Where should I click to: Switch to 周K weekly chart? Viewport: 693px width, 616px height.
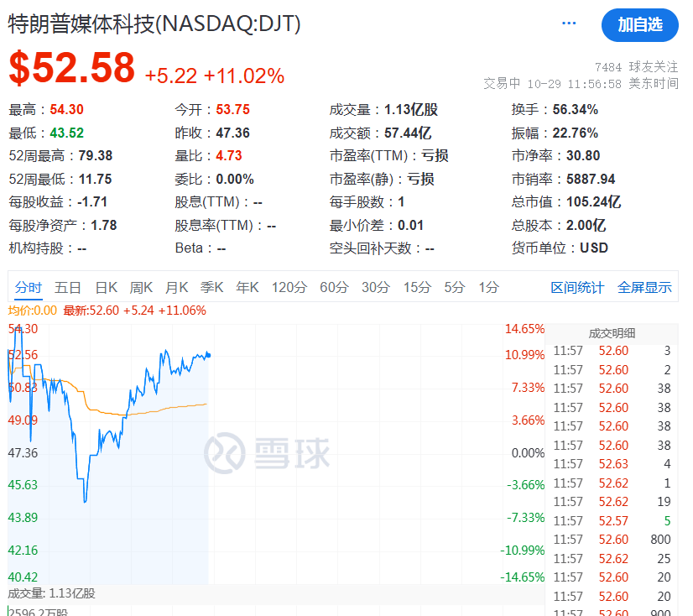[141, 287]
